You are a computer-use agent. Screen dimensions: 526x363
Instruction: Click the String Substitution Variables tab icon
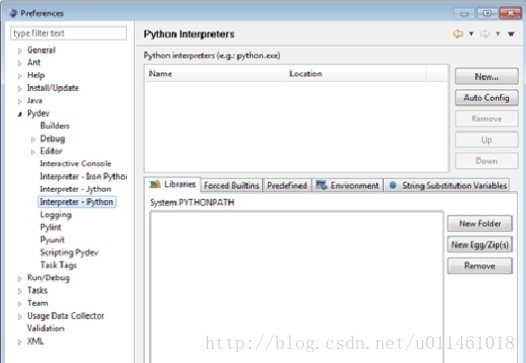(393, 185)
